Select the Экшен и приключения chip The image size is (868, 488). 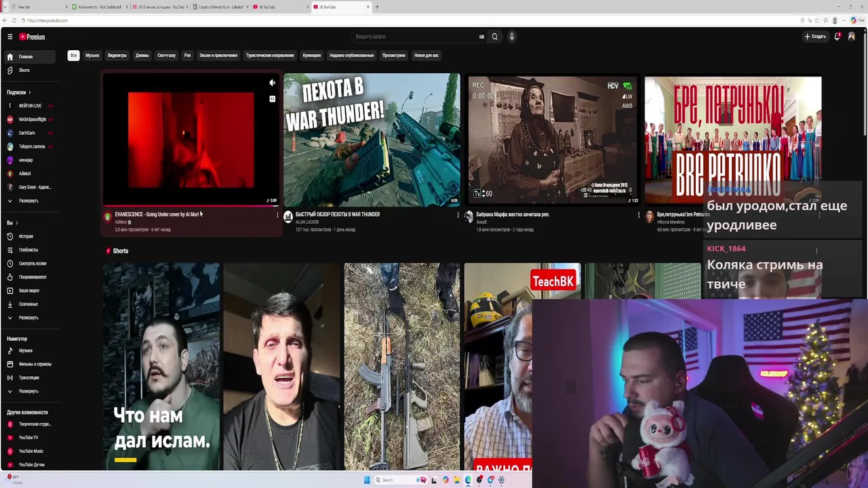tap(218, 56)
